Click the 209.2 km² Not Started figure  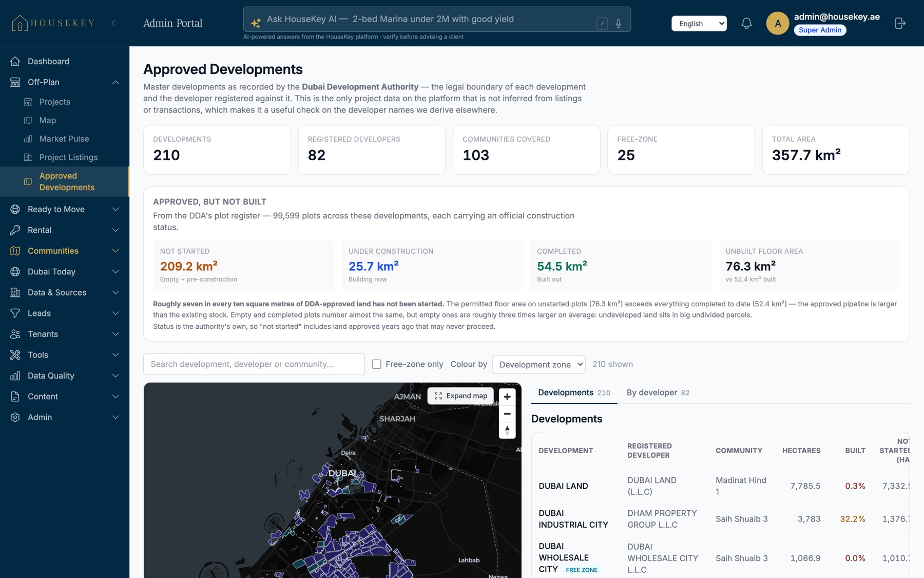click(189, 266)
